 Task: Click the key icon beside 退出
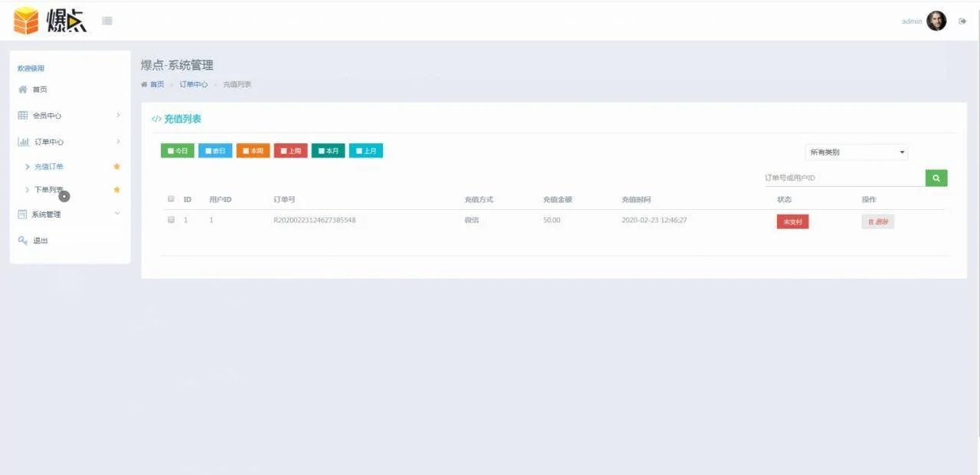coord(23,241)
